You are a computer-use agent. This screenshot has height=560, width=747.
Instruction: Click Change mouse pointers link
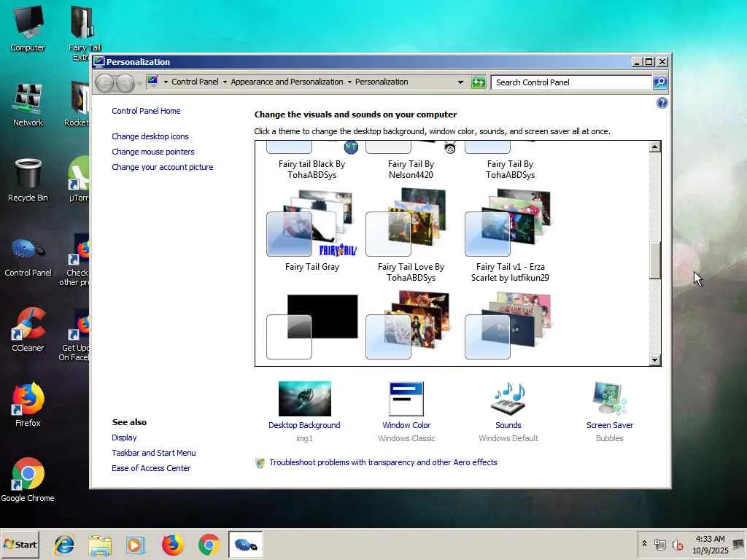click(x=153, y=152)
